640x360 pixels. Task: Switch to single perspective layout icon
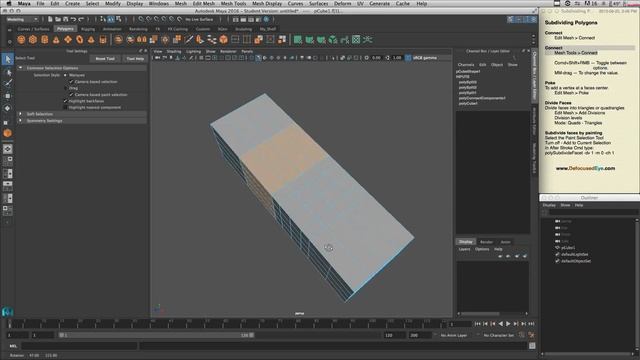coord(8,149)
